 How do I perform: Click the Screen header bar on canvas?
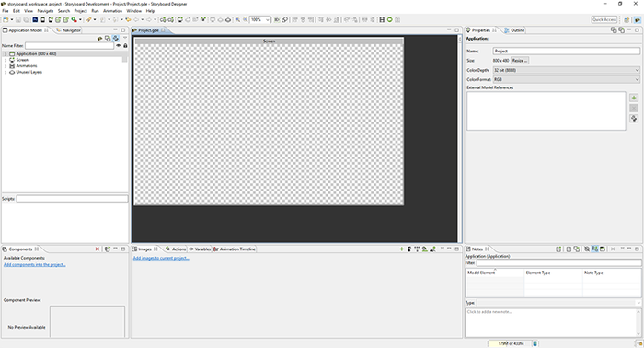[x=269, y=41]
